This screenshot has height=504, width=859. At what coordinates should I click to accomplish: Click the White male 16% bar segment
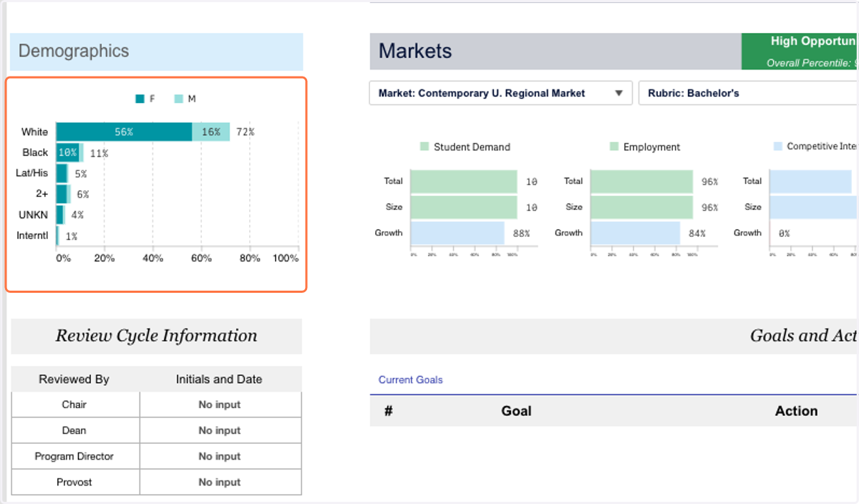[x=211, y=132]
